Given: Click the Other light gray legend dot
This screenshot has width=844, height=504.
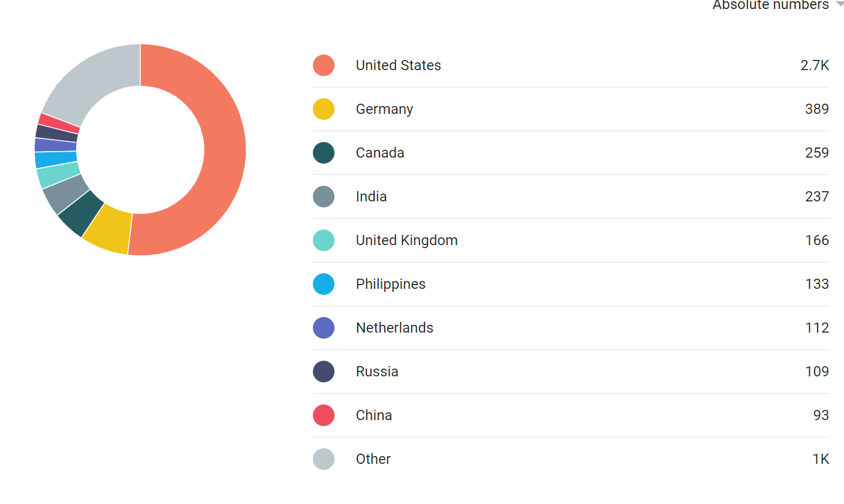Looking at the screenshot, I should click(324, 459).
